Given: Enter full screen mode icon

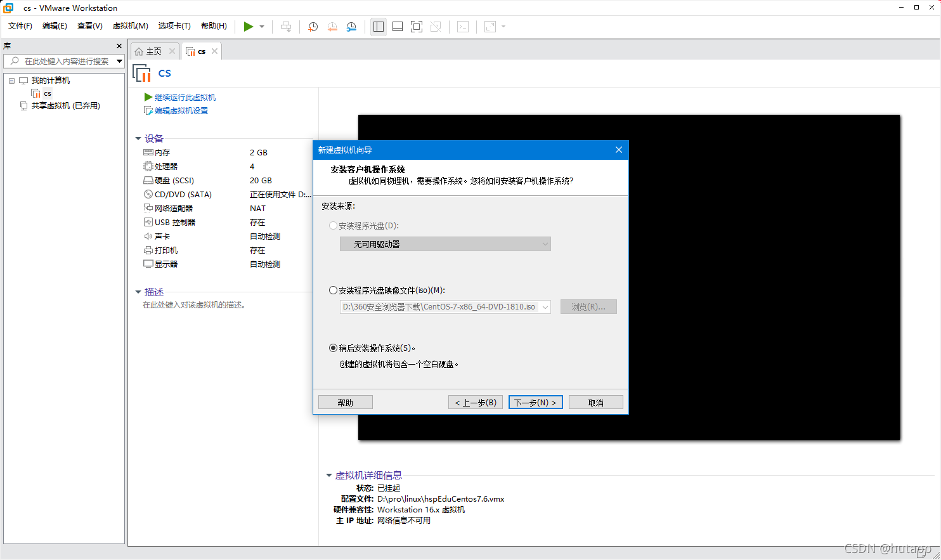Looking at the screenshot, I should [417, 27].
